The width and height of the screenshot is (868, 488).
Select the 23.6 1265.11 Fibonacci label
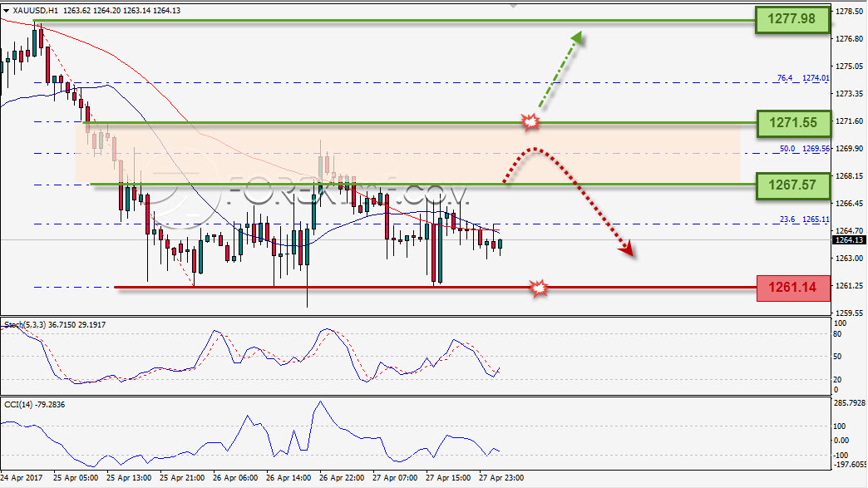pos(804,219)
